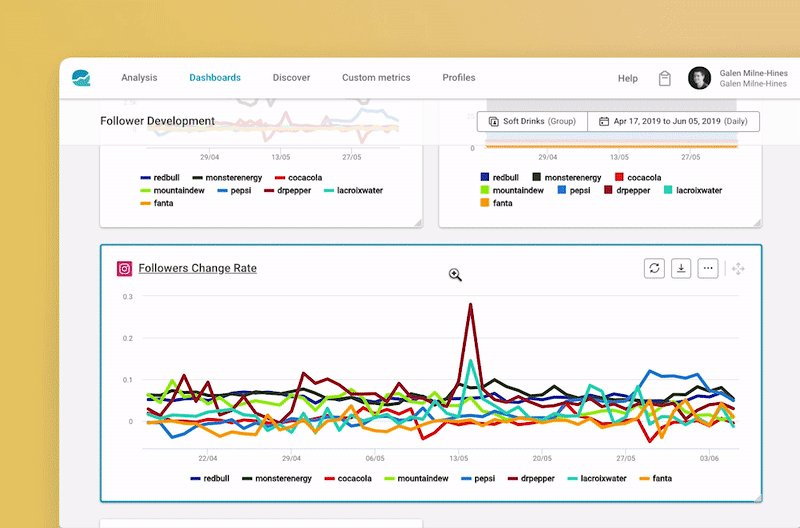The width and height of the screenshot is (800, 528).
Task: Toggle redbull in the bottom chart legend
Action: coord(210,479)
